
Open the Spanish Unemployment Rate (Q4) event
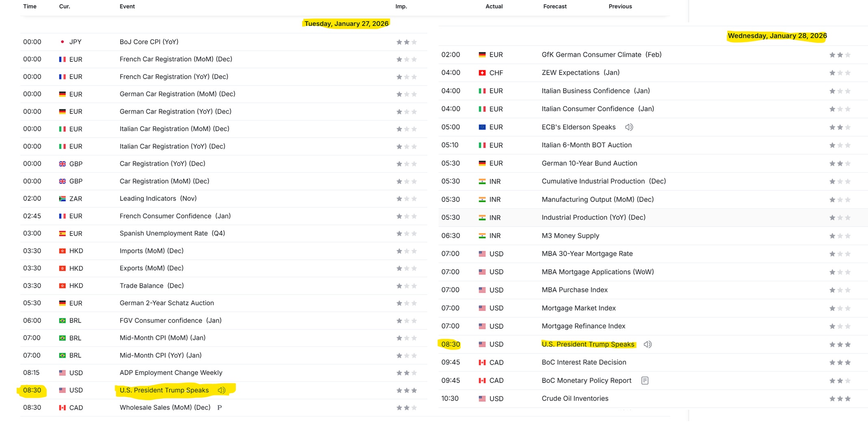point(172,233)
